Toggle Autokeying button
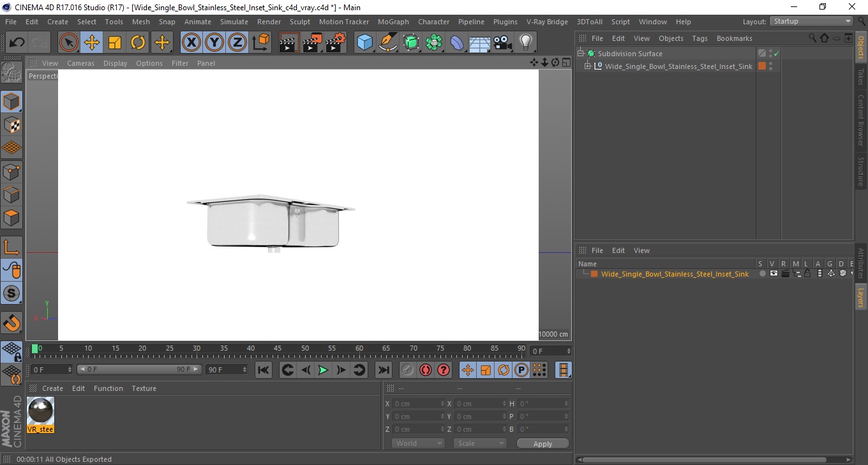The height and width of the screenshot is (465, 868). (x=426, y=370)
